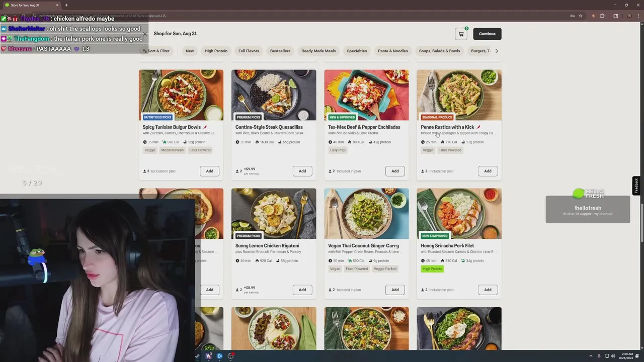Image resolution: width=644 pixels, height=362 pixels.
Task: Open a new browser tab with plus
Action: pos(66,5)
